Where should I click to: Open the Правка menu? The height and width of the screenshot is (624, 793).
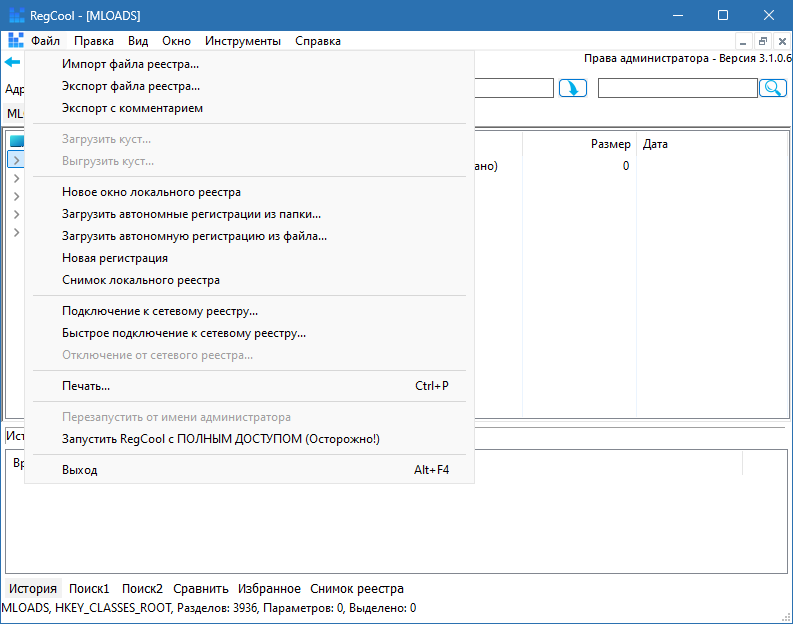pyautogui.click(x=94, y=41)
